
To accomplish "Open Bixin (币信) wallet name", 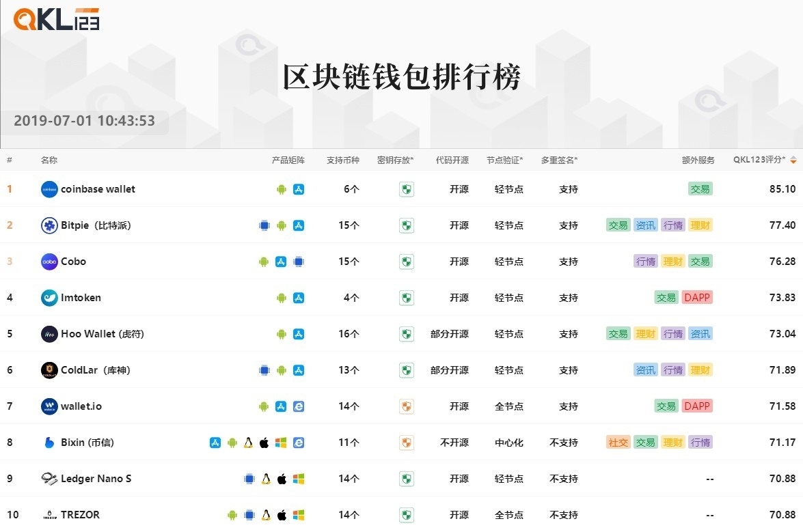I will pyautogui.click(x=87, y=443).
